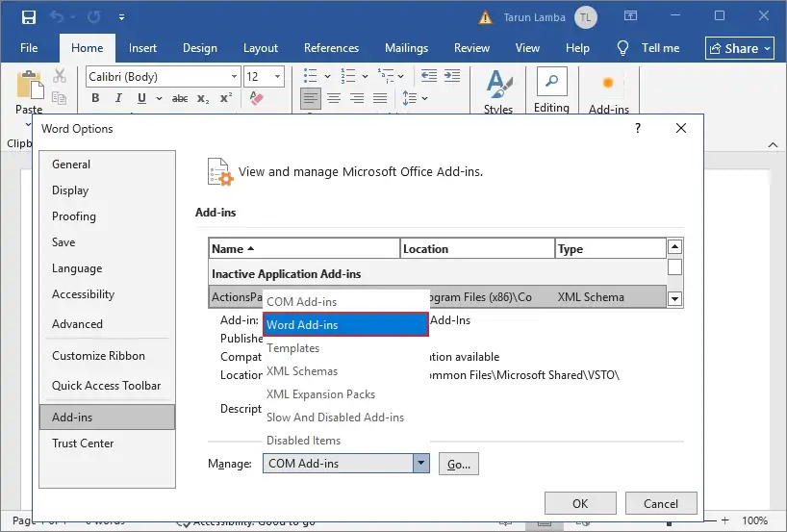Collapse the ribbon with the chevron
This screenshot has height=532, width=787.
(x=773, y=145)
